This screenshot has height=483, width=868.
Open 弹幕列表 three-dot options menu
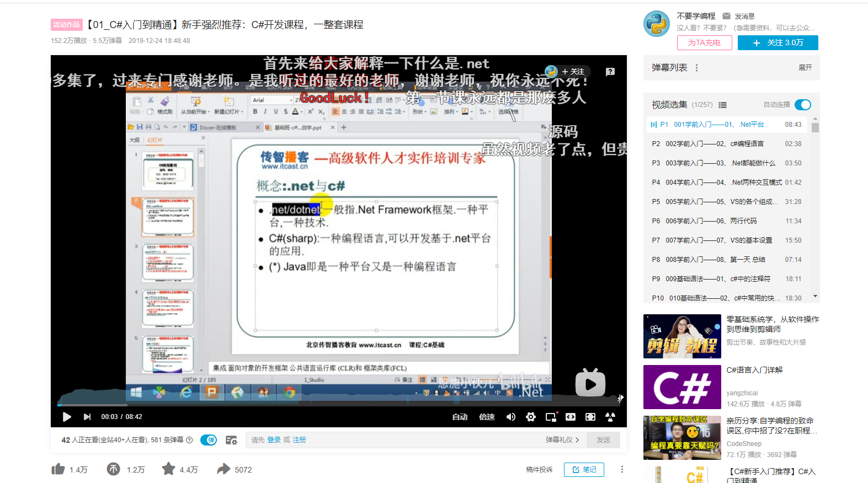tap(696, 68)
